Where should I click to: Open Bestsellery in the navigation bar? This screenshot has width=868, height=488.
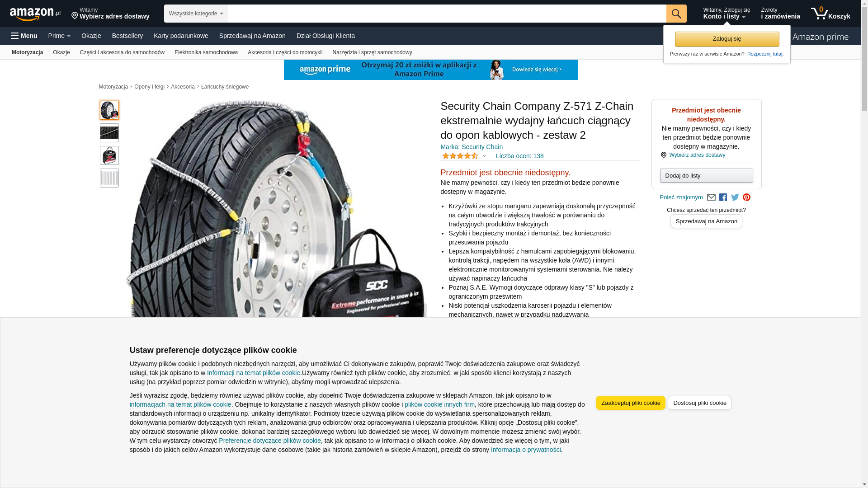click(x=127, y=36)
